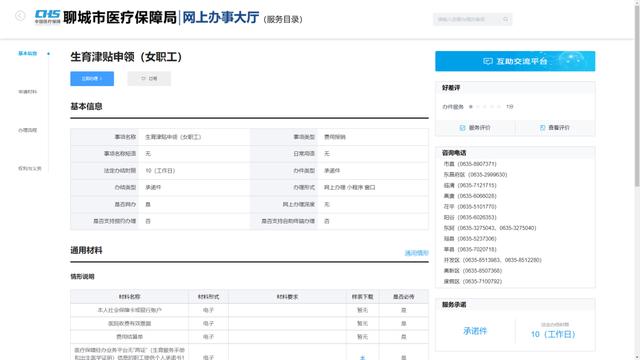This screenshot has width=640, height=360.
Task: Click the 开发区 (0635-8513983) phone entry
Action: coord(492,260)
